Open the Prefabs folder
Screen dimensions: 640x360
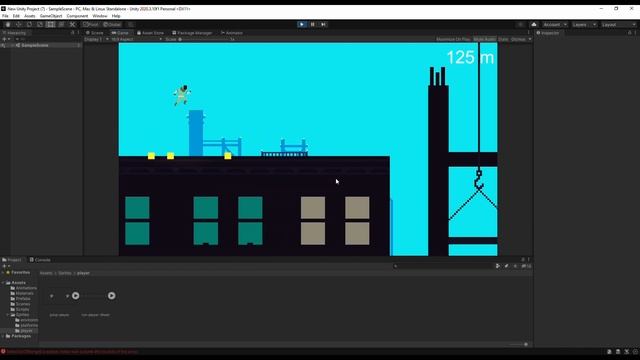20,298
